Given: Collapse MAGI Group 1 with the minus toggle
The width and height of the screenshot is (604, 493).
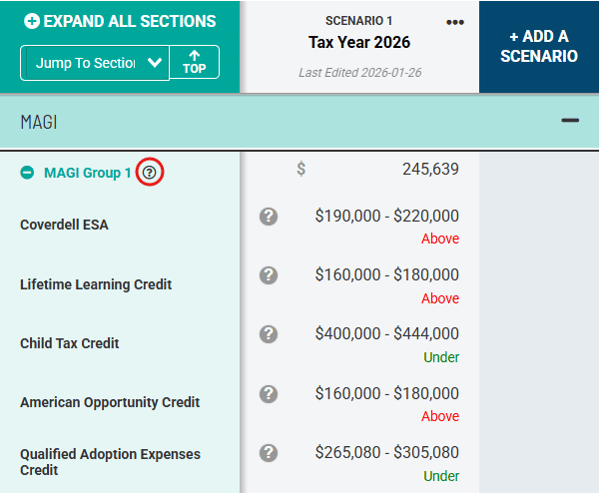Looking at the screenshot, I should click(x=28, y=173).
